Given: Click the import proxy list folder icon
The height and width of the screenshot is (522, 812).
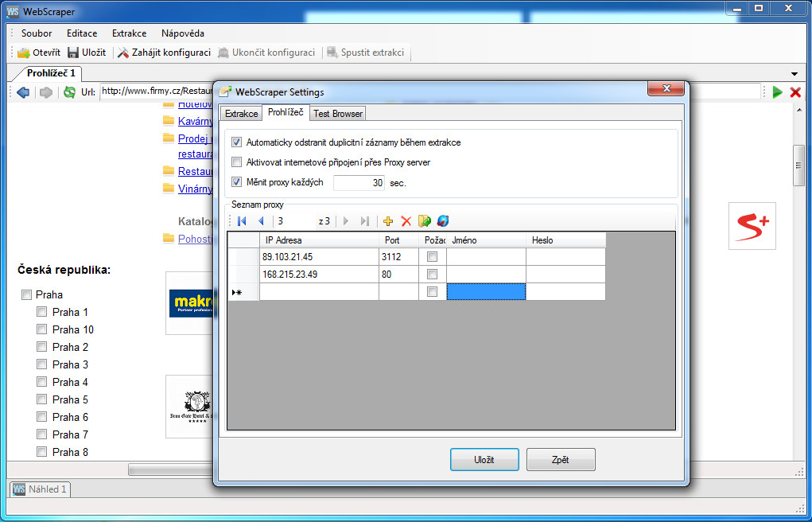Looking at the screenshot, I should coord(425,221).
